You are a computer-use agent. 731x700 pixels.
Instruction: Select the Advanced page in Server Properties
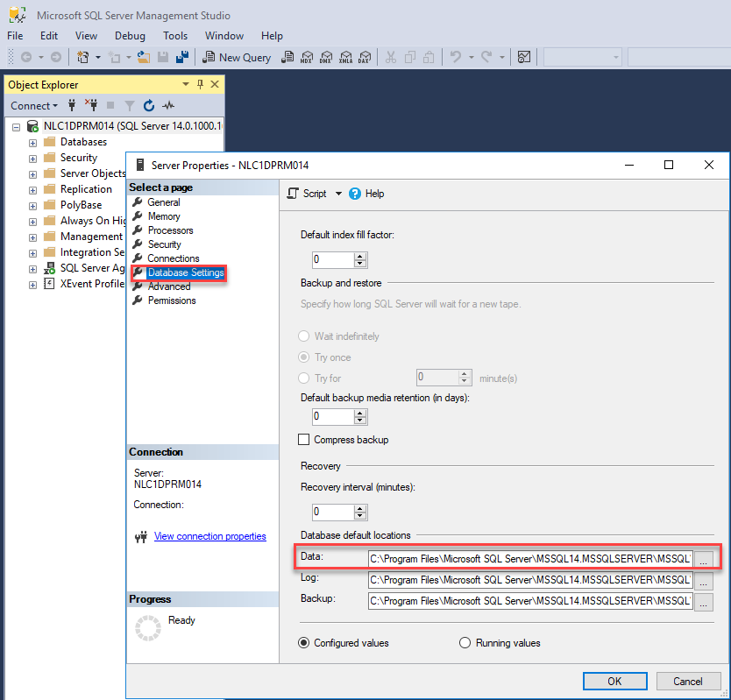click(x=169, y=286)
